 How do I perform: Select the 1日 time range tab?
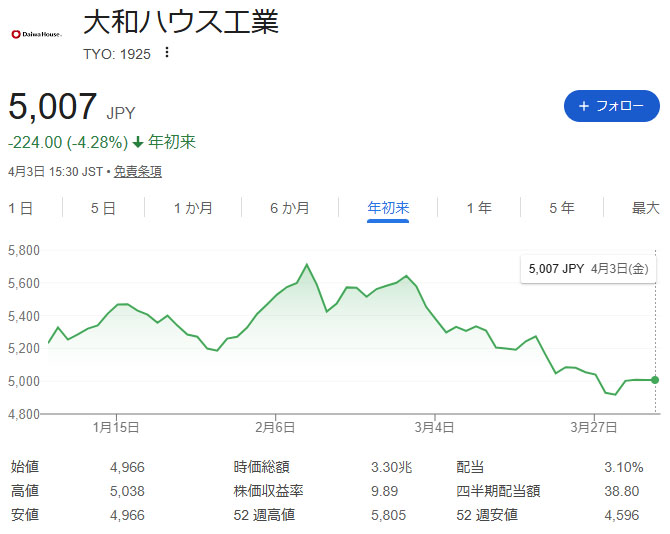[x=21, y=208]
